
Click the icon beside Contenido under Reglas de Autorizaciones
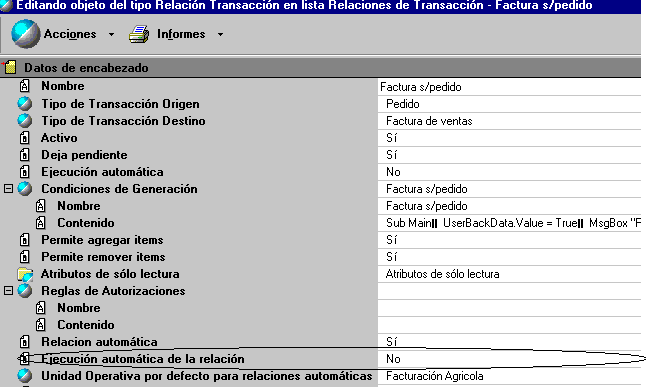tap(40, 325)
